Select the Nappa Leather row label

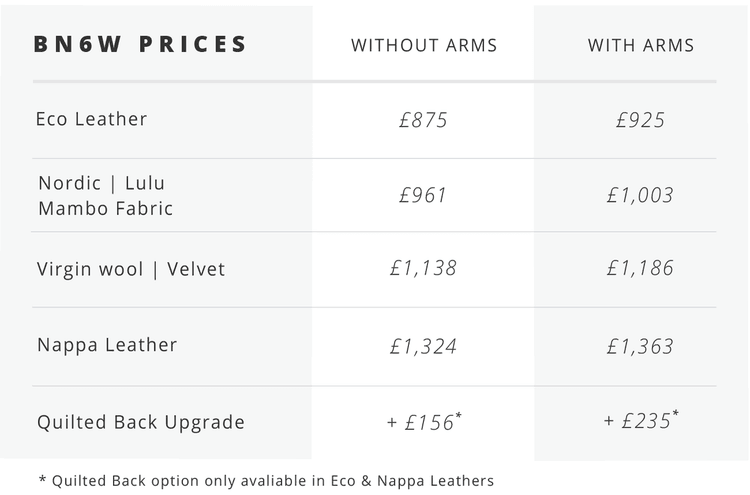point(107,345)
